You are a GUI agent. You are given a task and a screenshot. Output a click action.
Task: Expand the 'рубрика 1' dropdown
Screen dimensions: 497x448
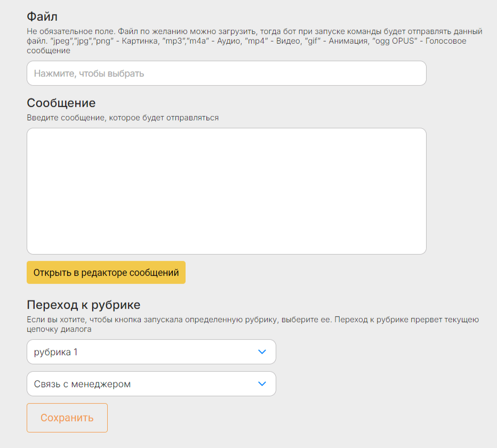(x=151, y=352)
